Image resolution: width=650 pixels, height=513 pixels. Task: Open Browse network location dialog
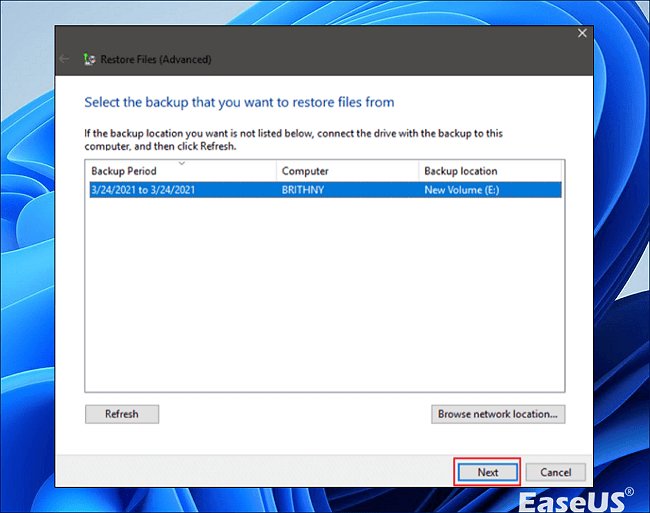point(498,414)
